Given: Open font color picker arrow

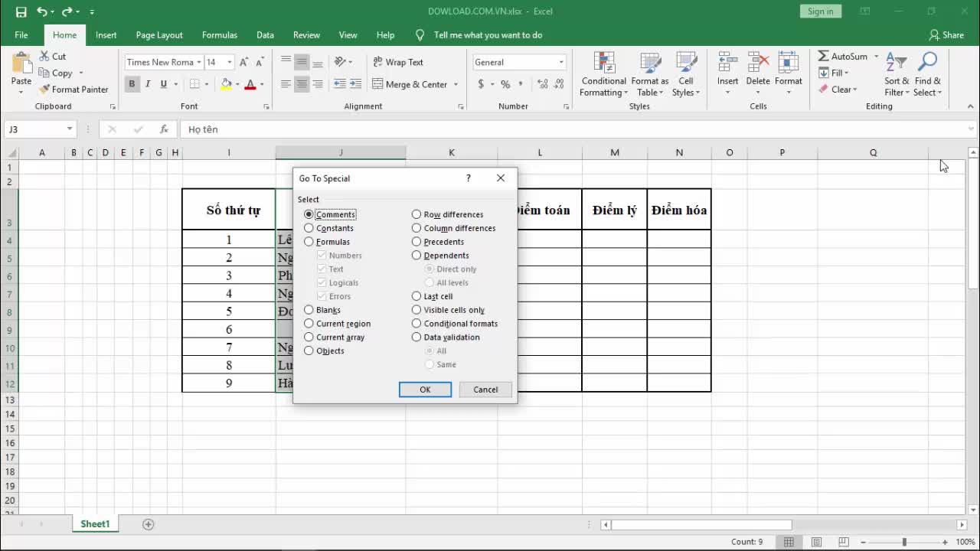Looking at the screenshot, I should click(x=262, y=84).
